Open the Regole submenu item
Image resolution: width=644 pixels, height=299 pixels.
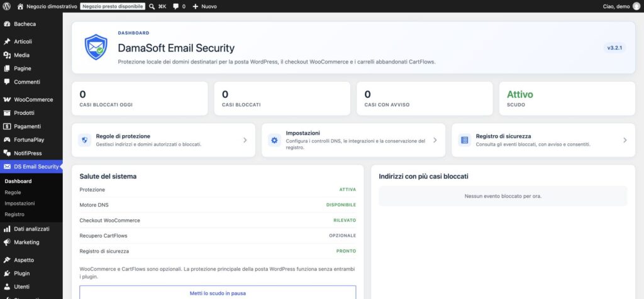(13, 192)
